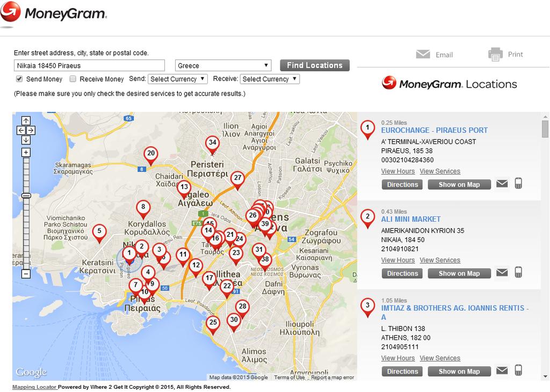The image size is (550, 392).
Task: Show Ali Mini Market on map
Action: click(x=459, y=273)
